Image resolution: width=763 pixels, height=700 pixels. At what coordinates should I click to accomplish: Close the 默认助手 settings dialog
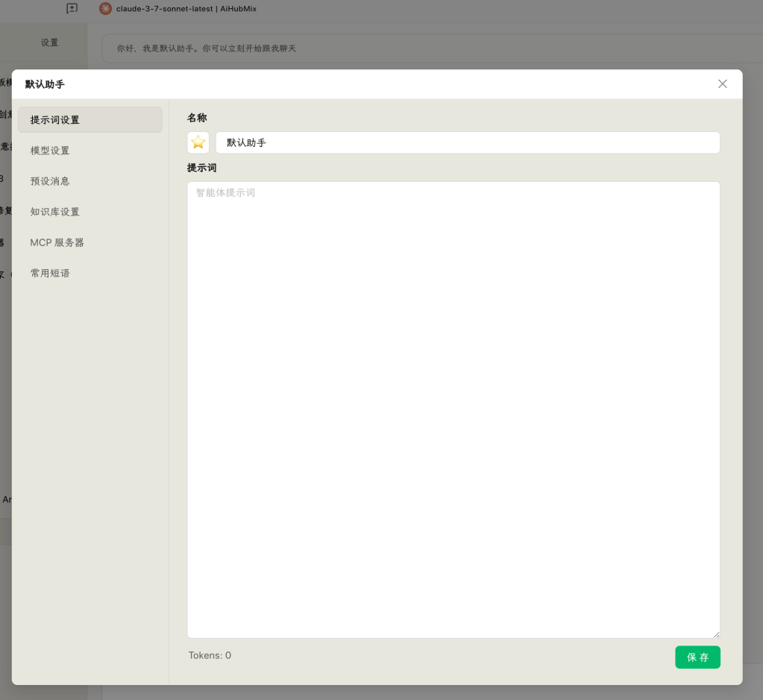click(x=722, y=84)
